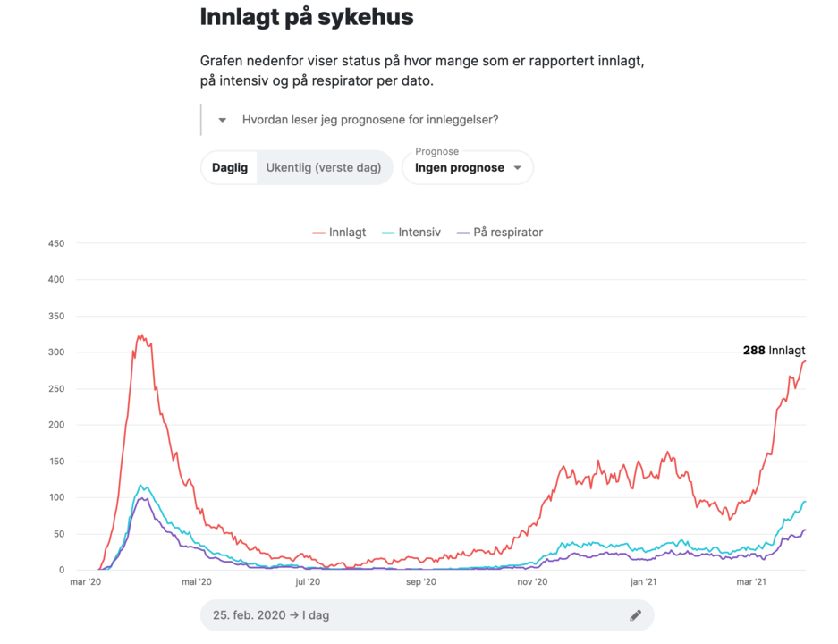Viewport: 838px width, 644px height.
Task: Toggle the "På respirator" legend entry
Action: click(499, 233)
